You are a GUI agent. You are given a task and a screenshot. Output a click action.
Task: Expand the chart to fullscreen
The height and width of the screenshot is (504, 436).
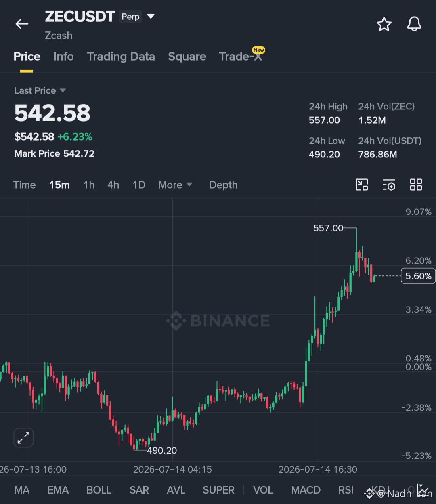(23, 438)
